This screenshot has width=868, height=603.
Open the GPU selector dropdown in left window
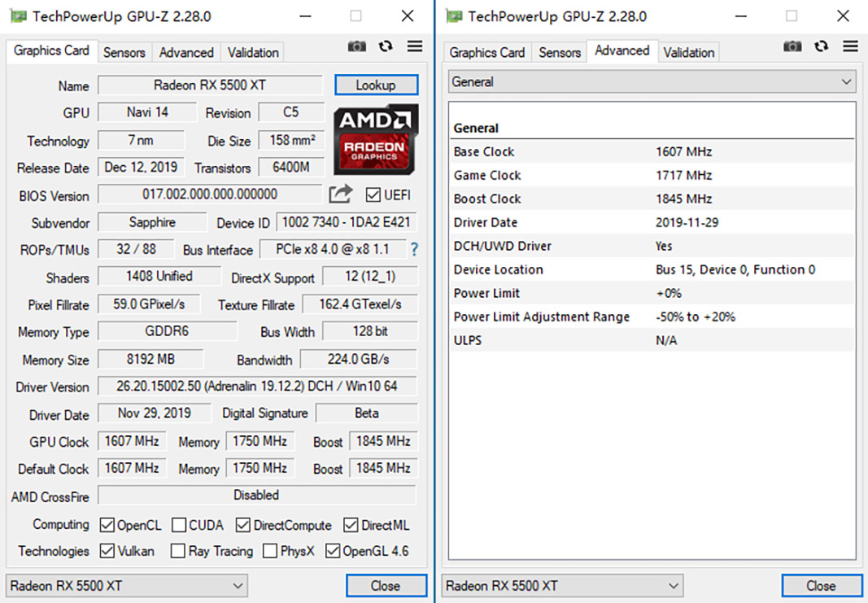(127, 586)
